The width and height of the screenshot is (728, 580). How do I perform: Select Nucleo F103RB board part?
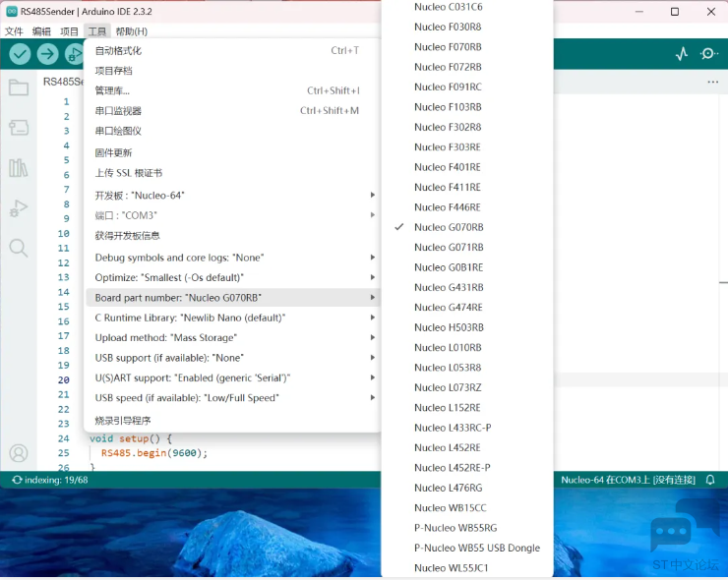[467, 107]
